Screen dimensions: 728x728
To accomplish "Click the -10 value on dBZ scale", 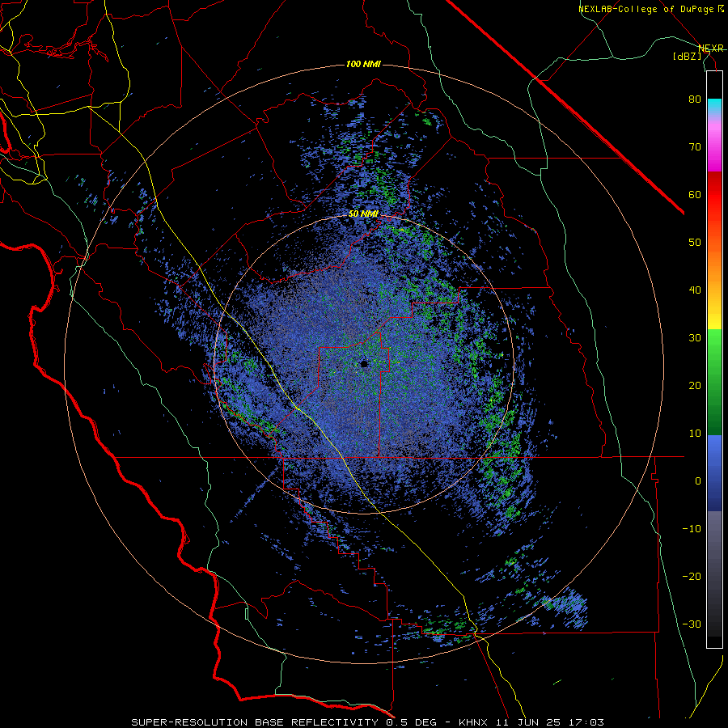I will coord(692,528).
